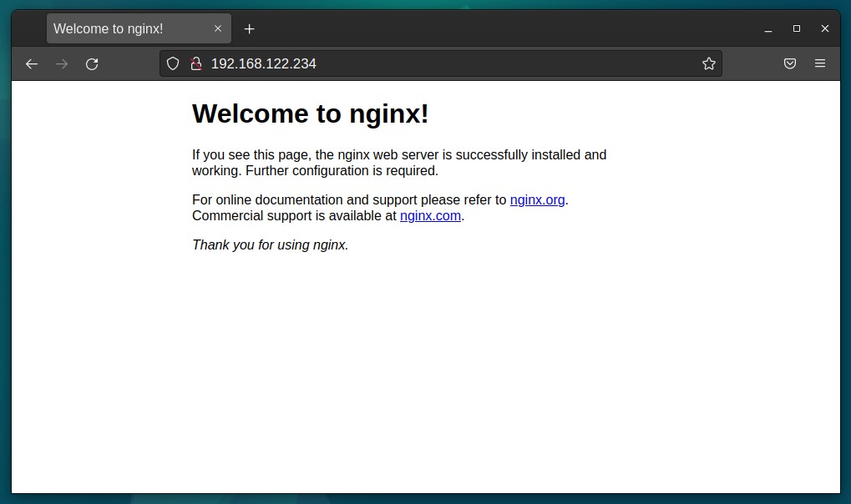Click the text Commercial support is available at
Image resolution: width=851 pixels, height=504 pixels.
click(x=294, y=216)
